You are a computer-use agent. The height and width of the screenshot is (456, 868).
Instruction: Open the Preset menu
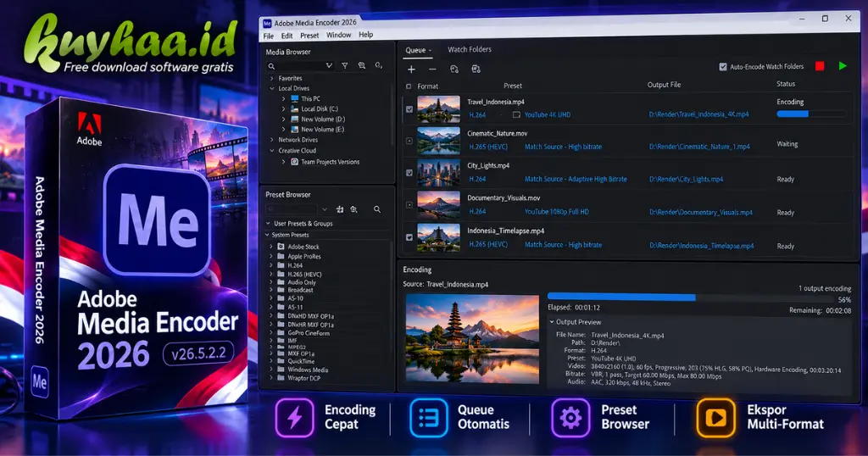309,36
